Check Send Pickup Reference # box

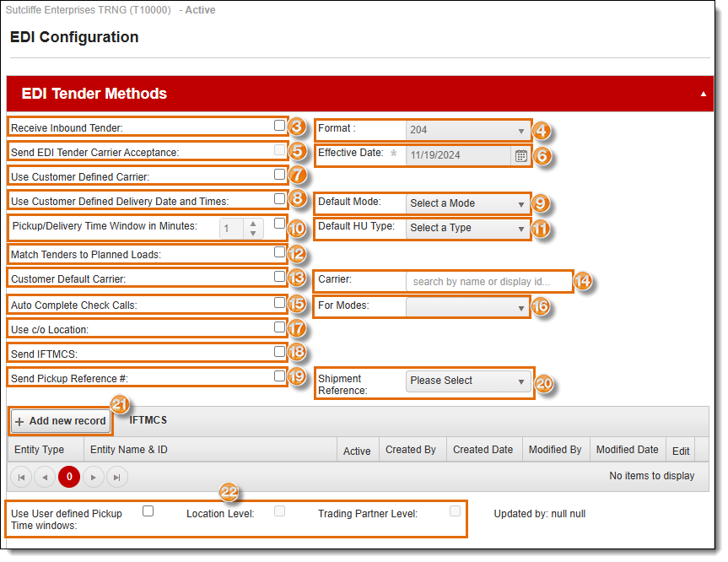(x=279, y=376)
